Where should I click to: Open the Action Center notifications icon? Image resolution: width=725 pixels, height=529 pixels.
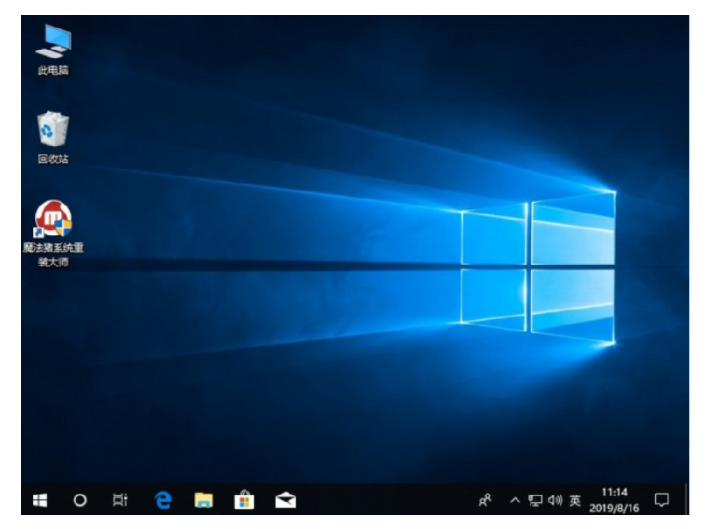coord(661,499)
